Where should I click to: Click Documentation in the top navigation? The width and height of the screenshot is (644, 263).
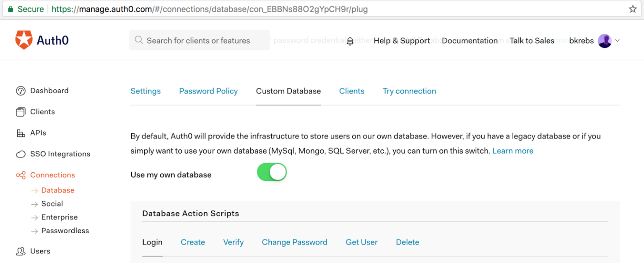tap(470, 40)
